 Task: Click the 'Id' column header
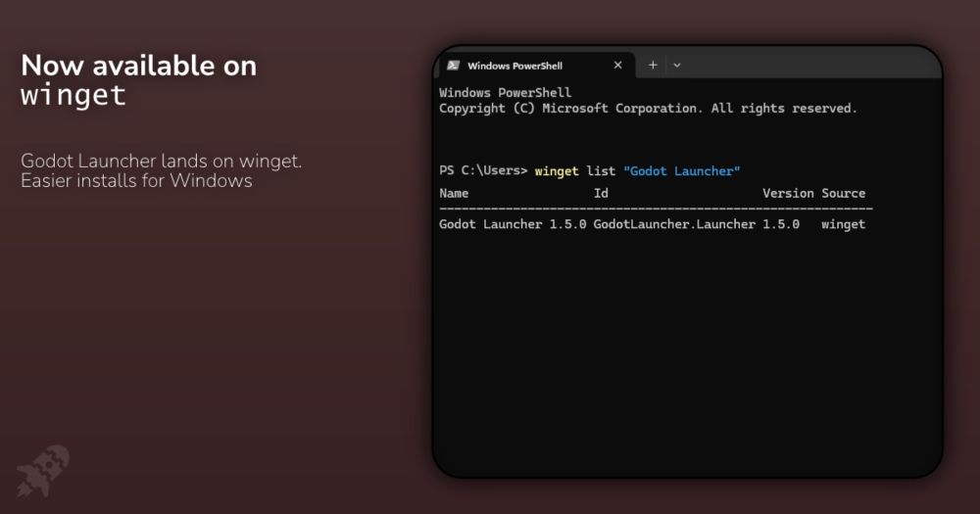click(601, 193)
